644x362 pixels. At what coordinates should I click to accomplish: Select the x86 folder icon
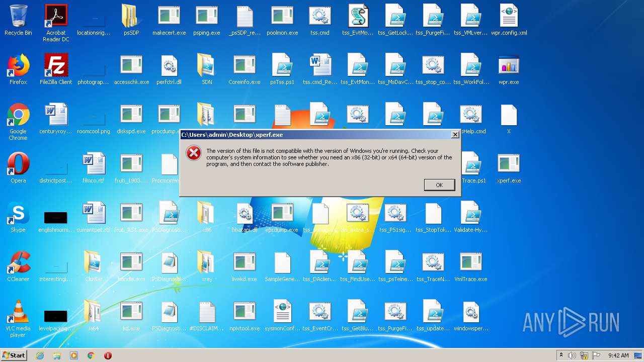pyautogui.click(x=207, y=217)
